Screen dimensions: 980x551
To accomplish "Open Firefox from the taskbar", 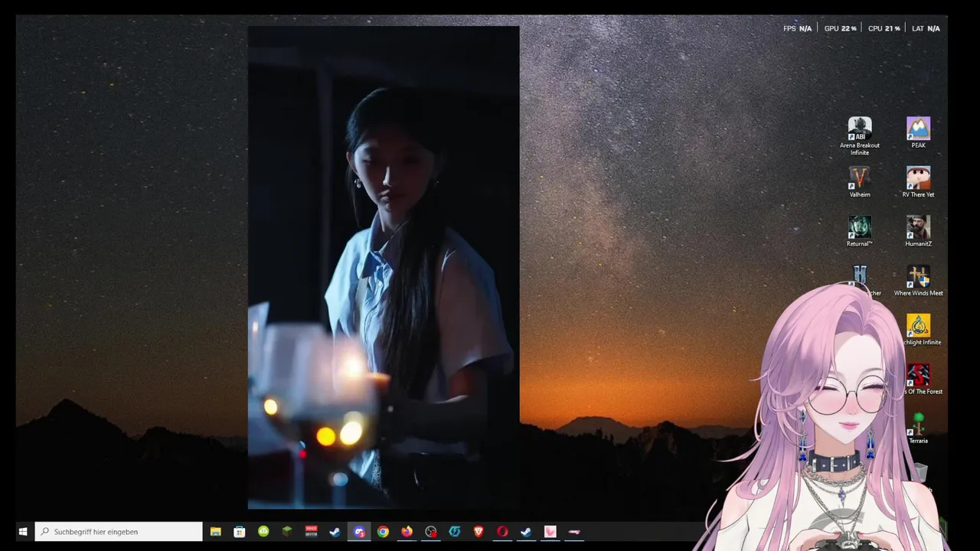I will click(407, 531).
